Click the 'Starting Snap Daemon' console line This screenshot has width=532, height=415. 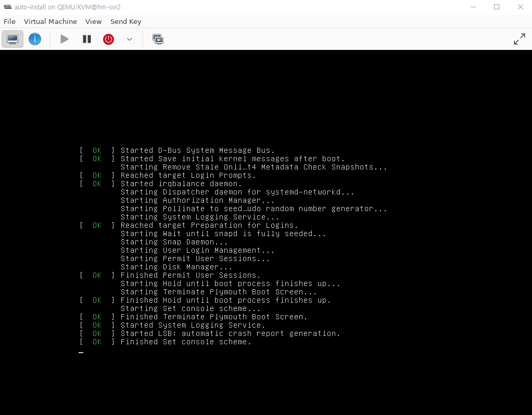coord(174,242)
